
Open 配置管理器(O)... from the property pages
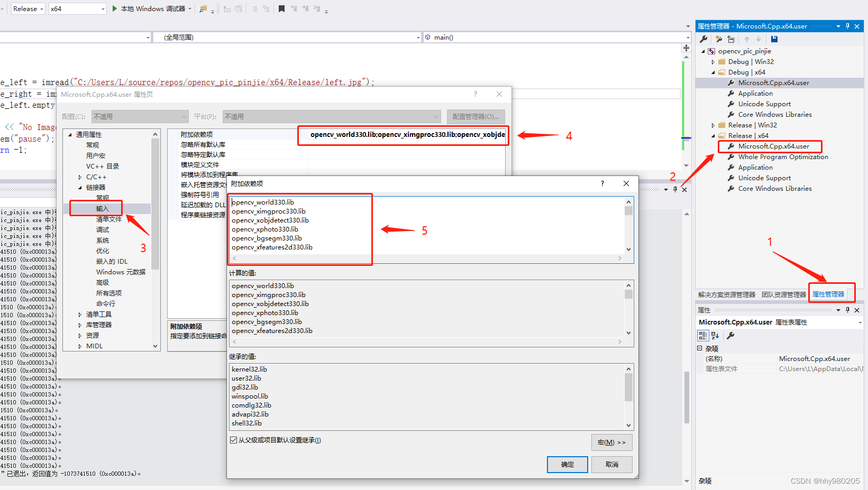(476, 116)
